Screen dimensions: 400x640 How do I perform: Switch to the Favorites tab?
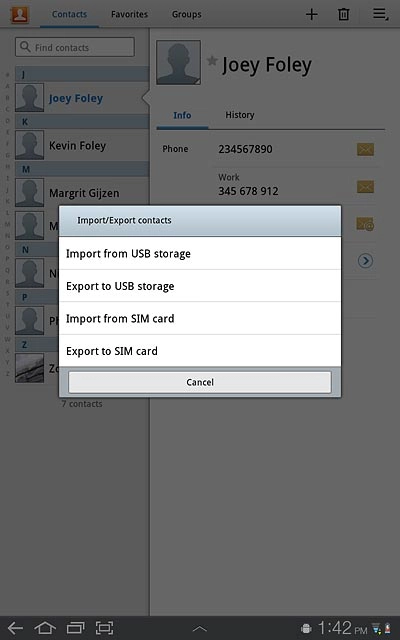pos(129,14)
